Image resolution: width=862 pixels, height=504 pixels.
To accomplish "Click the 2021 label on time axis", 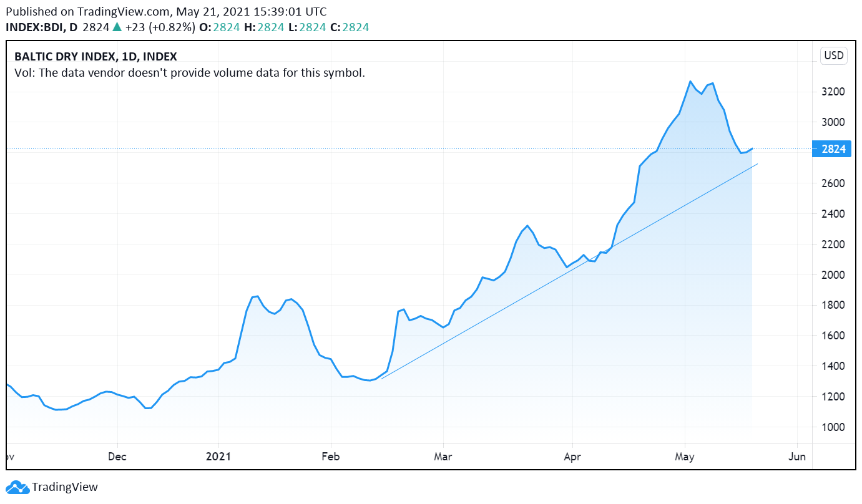I will point(218,457).
